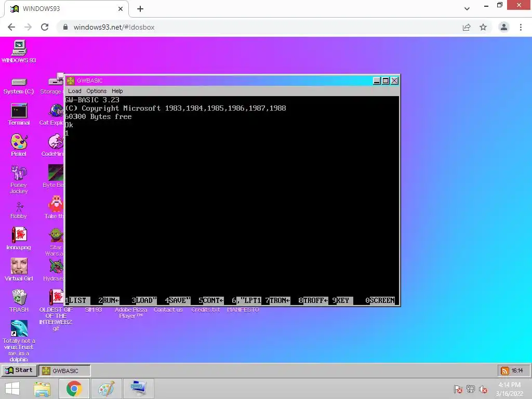Image resolution: width=532 pixels, height=399 pixels.
Task: Open the Chrome profile avatar
Action: pyautogui.click(x=504, y=27)
